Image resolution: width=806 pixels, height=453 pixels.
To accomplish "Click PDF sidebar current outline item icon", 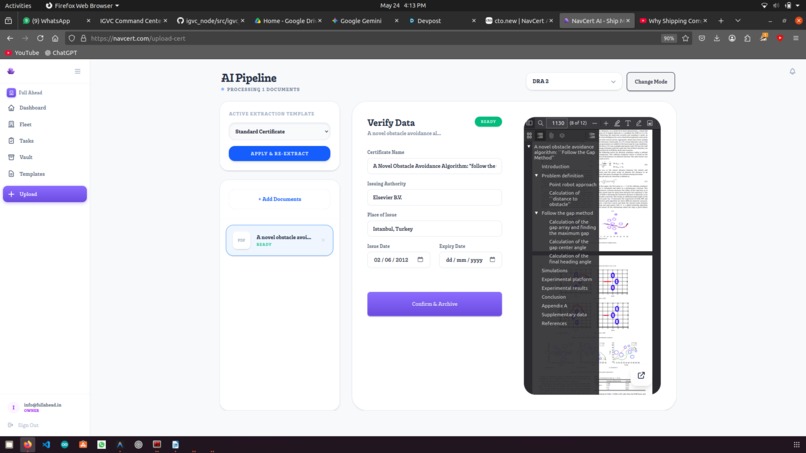I will 592,136.
